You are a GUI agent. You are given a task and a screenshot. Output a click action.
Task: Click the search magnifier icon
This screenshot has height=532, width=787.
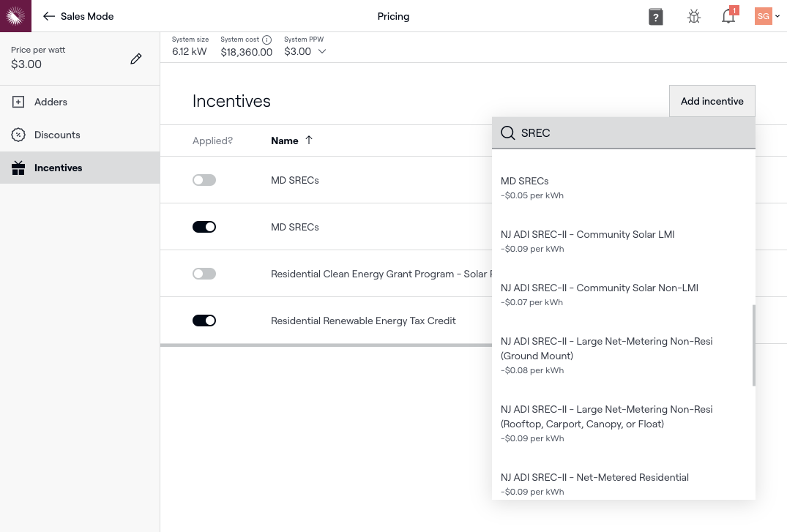point(507,133)
